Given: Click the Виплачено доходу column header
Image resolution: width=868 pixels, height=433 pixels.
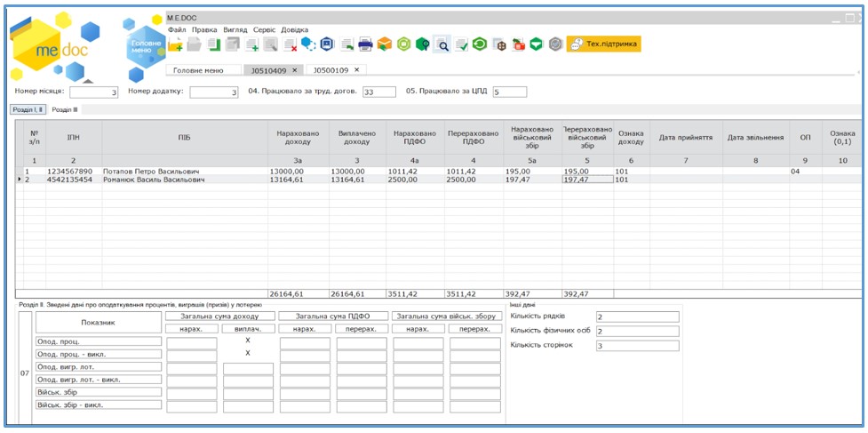Looking at the screenshot, I should click(357, 137).
